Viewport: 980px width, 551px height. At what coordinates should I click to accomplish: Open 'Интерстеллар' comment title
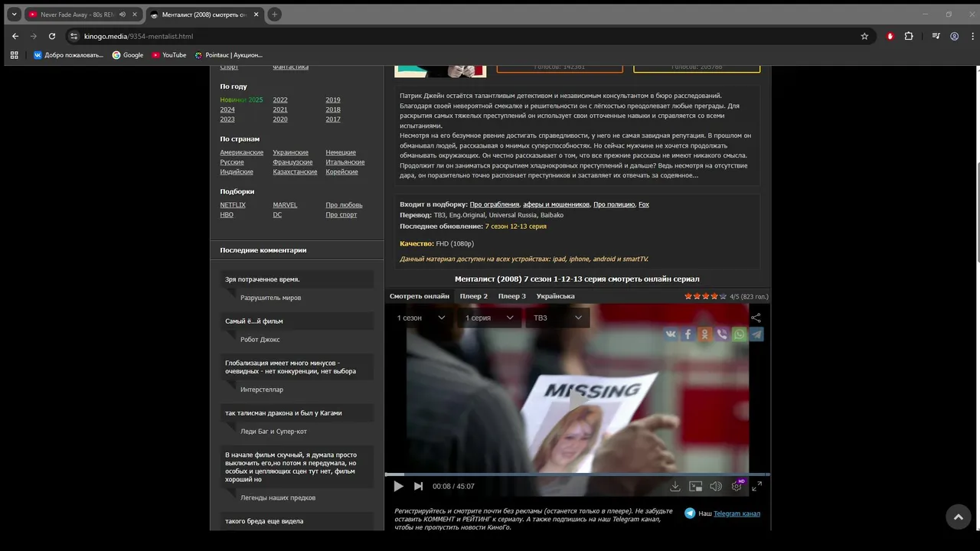pos(262,390)
